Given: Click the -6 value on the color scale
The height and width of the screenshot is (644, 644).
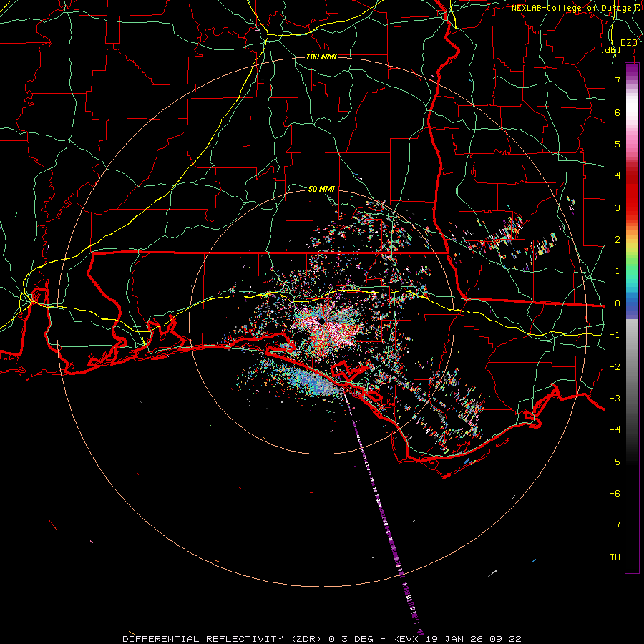Looking at the screenshot, I should pyautogui.click(x=615, y=493).
